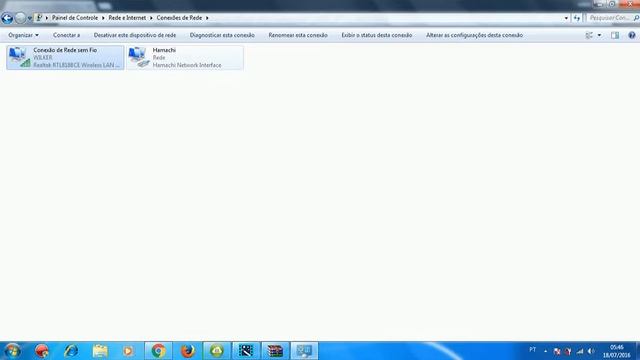640x360 pixels.
Task: Open the Windows Explorer folder taskbar icon
Action: coord(100,351)
